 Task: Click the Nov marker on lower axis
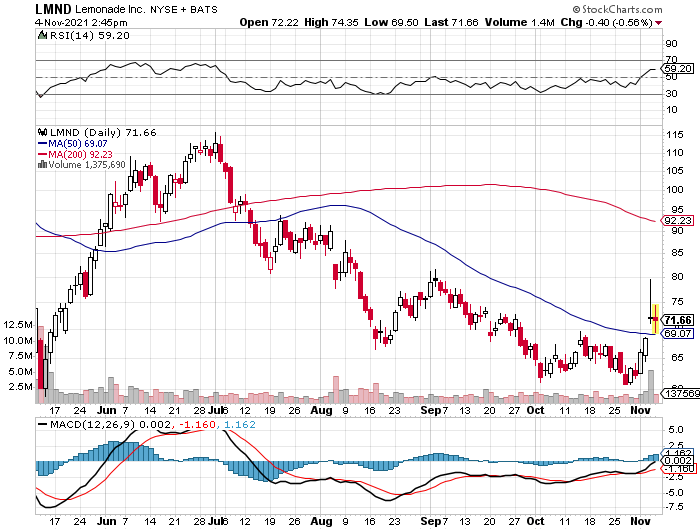point(640,521)
